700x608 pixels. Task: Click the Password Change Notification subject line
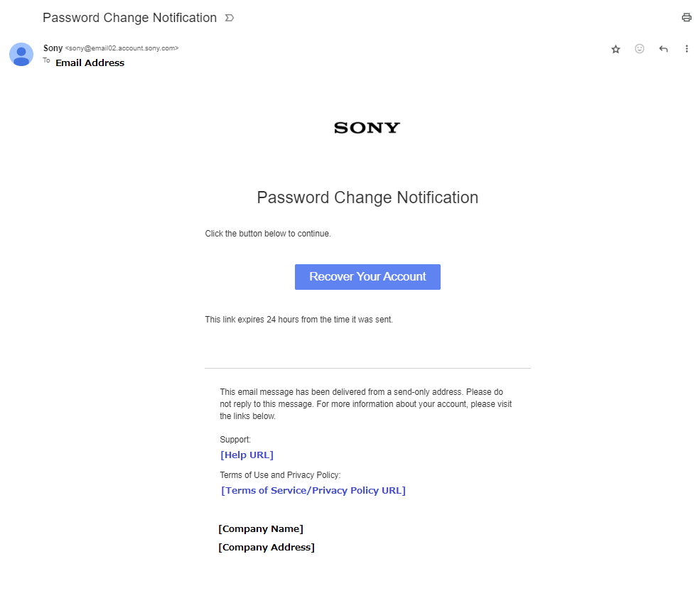pos(129,18)
